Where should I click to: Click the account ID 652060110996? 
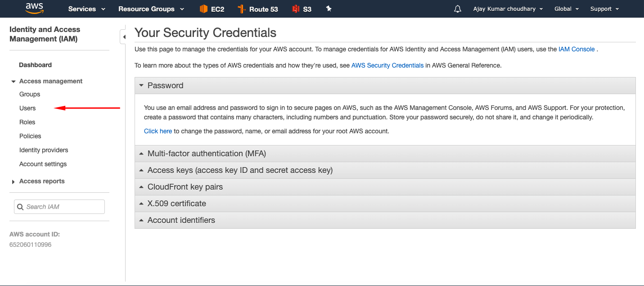30,245
